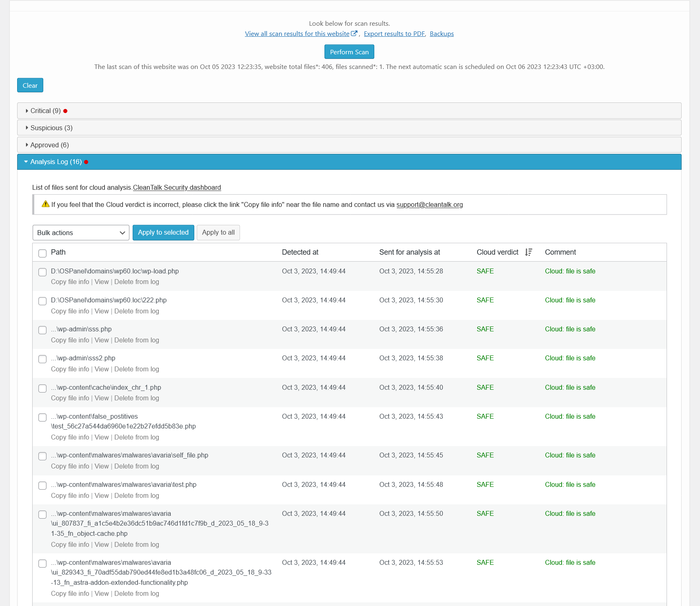Click the sent time 'Oct 3, 2023, 14:55:53'
This screenshot has width=700, height=606.
click(411, 562)
